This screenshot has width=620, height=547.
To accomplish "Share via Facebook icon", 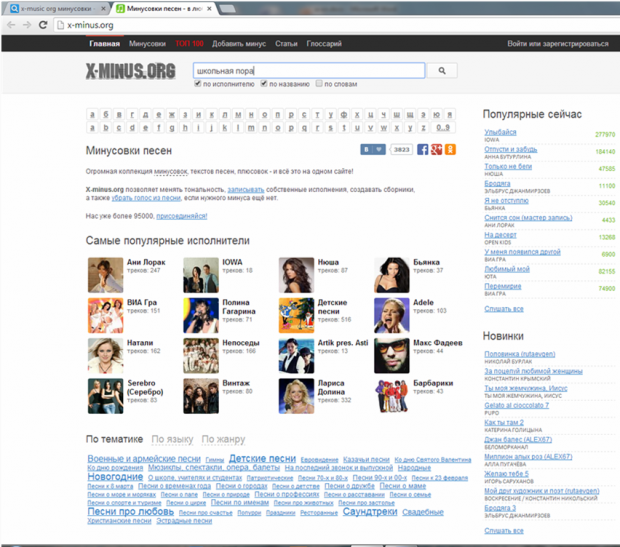I will point(422,150).
